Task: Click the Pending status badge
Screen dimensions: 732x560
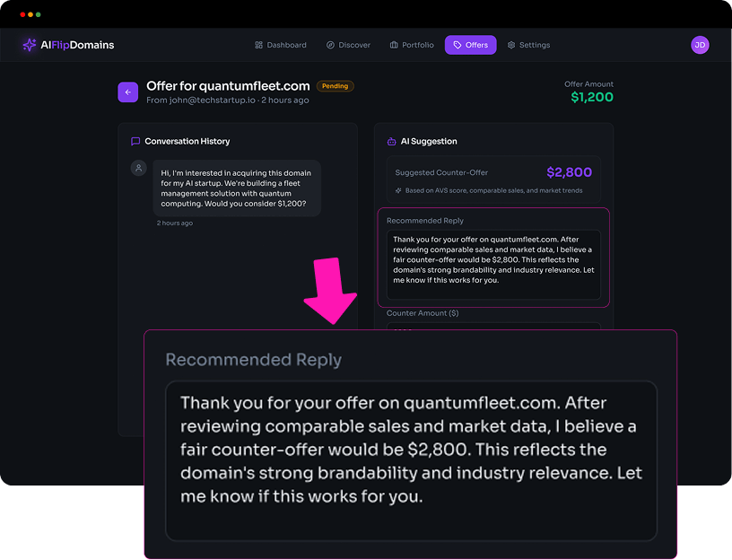Action: click(x=335, y=86)
